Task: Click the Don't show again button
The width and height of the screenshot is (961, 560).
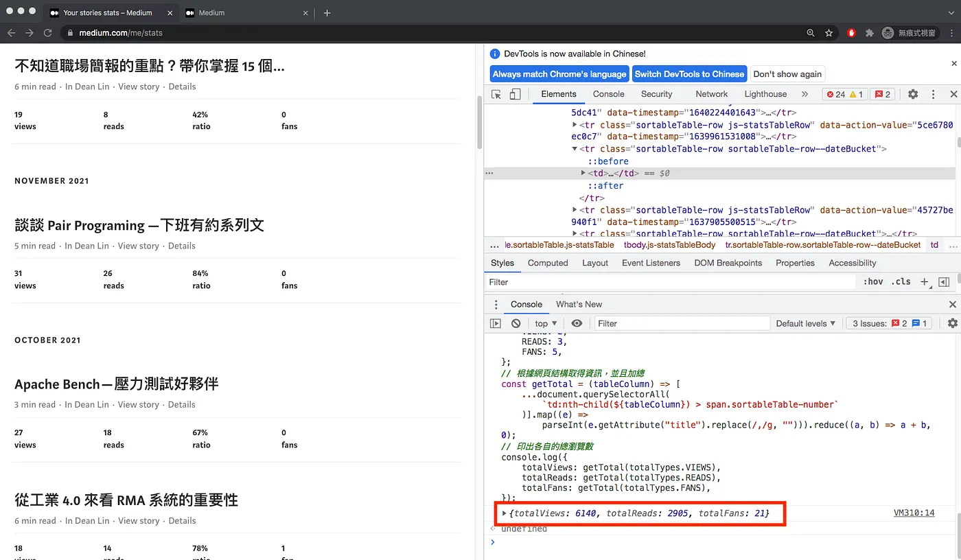Action: coord(787,74)
